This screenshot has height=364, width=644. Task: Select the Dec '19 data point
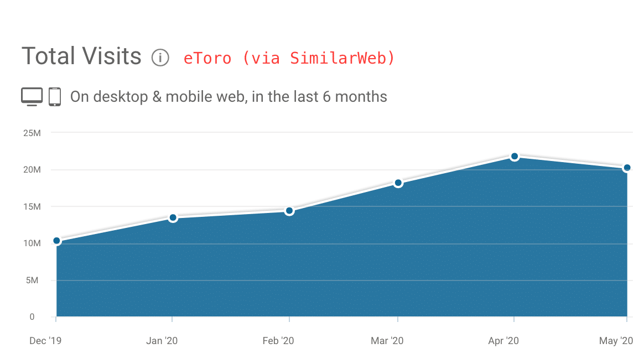(56, 241)
